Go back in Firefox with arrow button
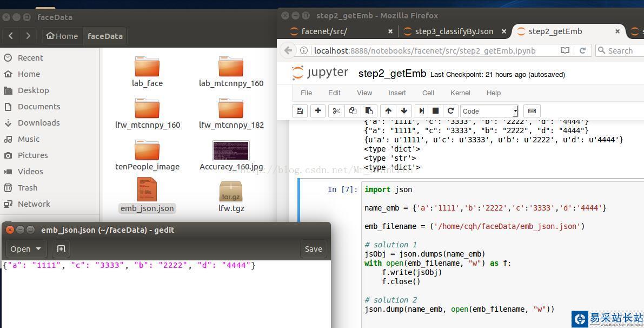This screenshot has height=328, width=644. [x=288, y=50]
